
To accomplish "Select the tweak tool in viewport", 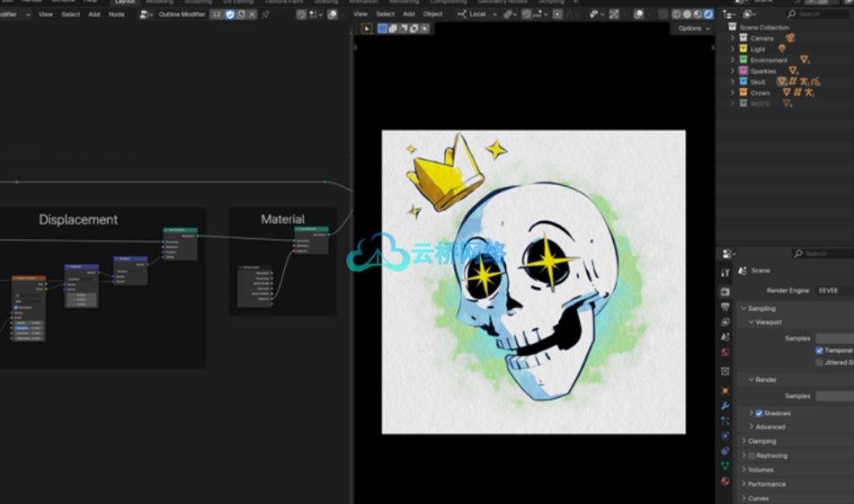I will coord(367,29).
